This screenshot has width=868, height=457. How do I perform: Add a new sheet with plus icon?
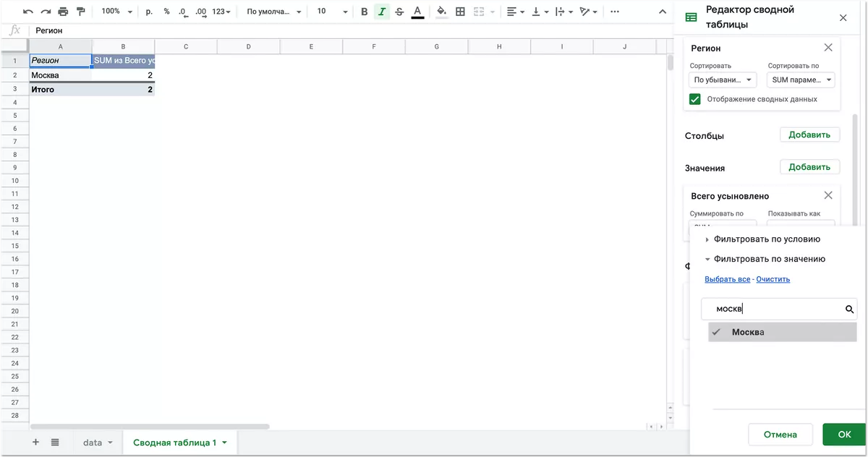pos(35,443)
